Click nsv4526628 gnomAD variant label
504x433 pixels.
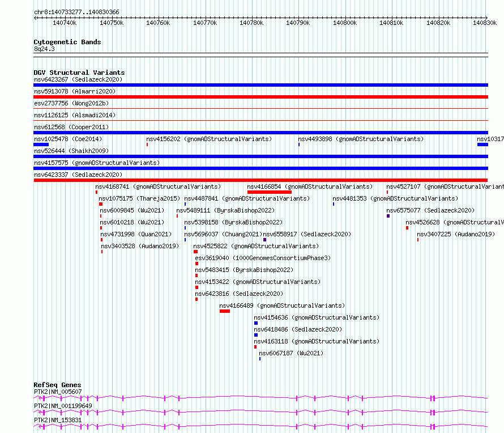click(455, 222)
